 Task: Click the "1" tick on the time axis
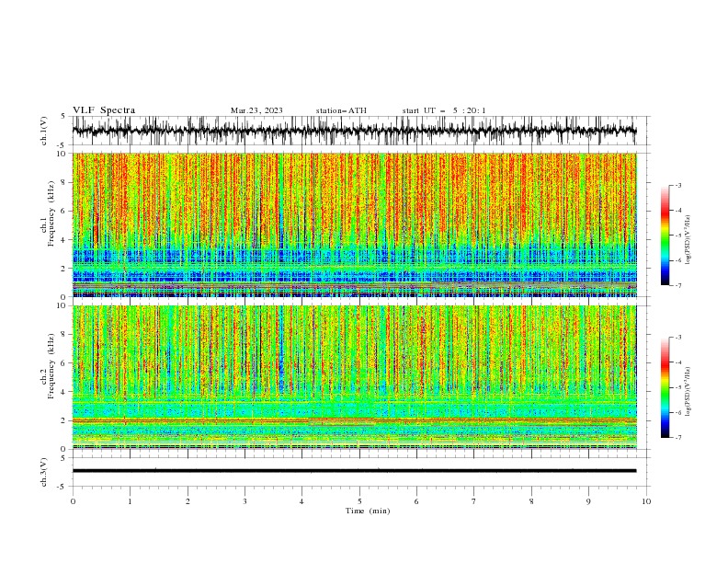[x=130, y=501]
